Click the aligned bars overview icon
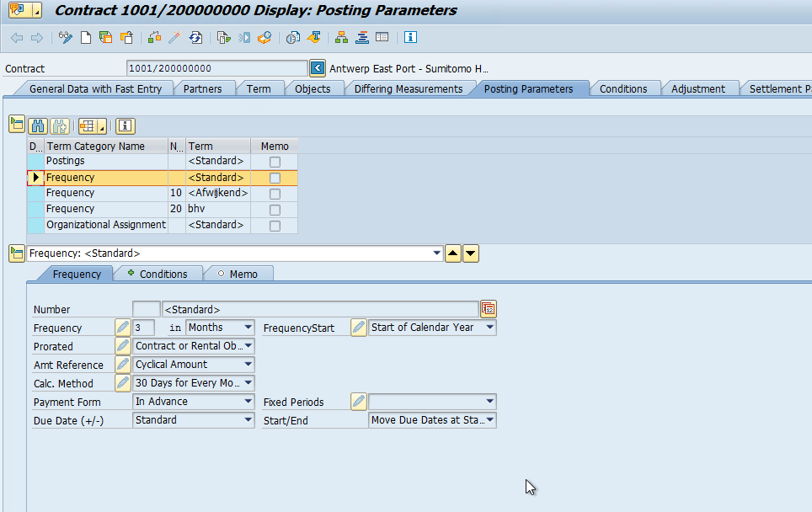 click(x=362, y=37)
